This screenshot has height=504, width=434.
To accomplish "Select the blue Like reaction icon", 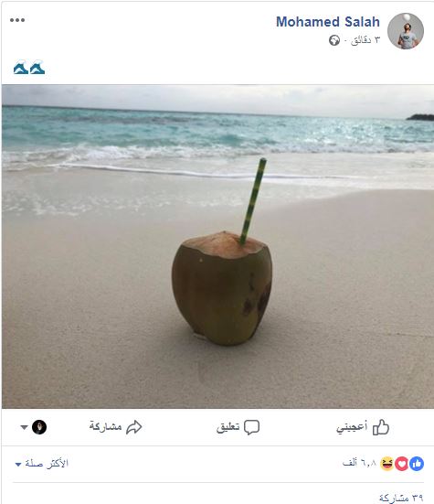I will (x=417, y=464).
